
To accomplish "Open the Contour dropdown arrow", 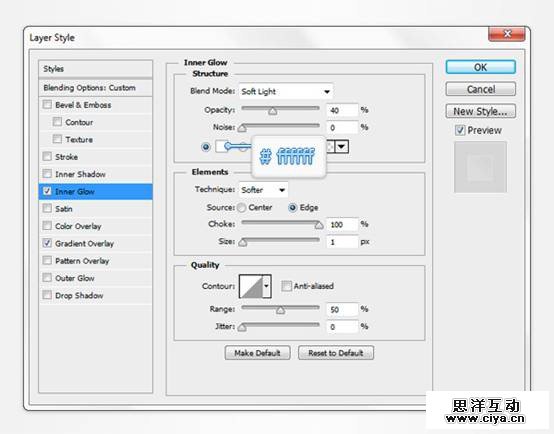I will pyautogui.click(x=267, y=286).
